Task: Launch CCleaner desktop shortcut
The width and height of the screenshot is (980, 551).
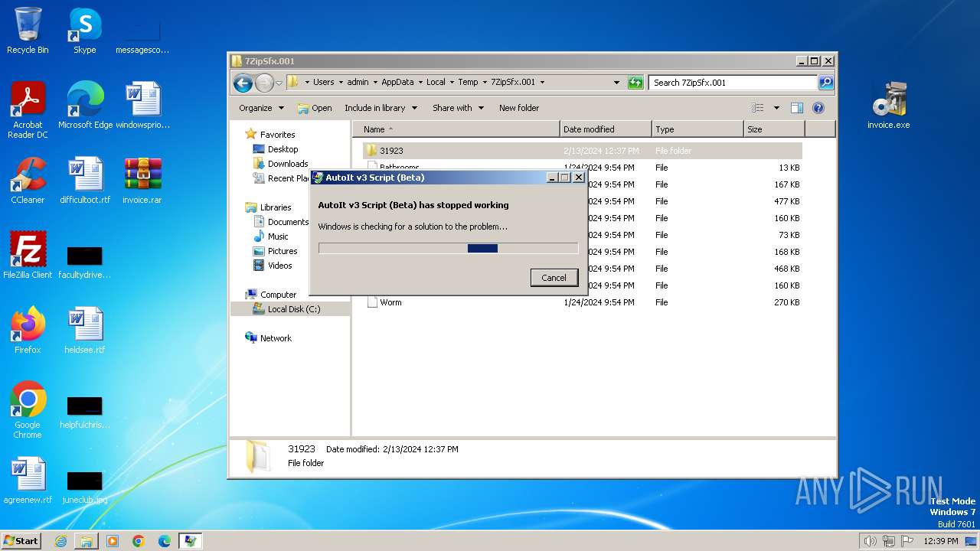Action: pos(28,181)
